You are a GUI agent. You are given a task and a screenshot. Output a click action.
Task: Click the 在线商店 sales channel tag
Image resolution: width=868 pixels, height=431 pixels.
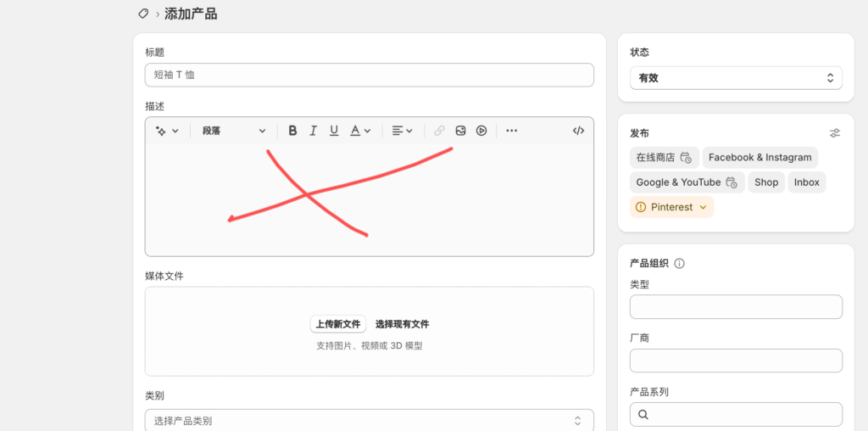(665, 157)
